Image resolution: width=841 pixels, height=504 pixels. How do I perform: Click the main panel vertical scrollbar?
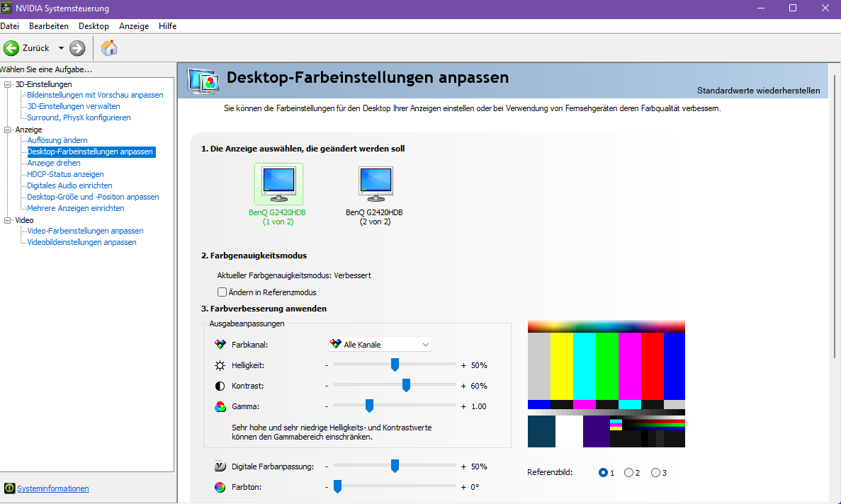(x=834, y=217)
